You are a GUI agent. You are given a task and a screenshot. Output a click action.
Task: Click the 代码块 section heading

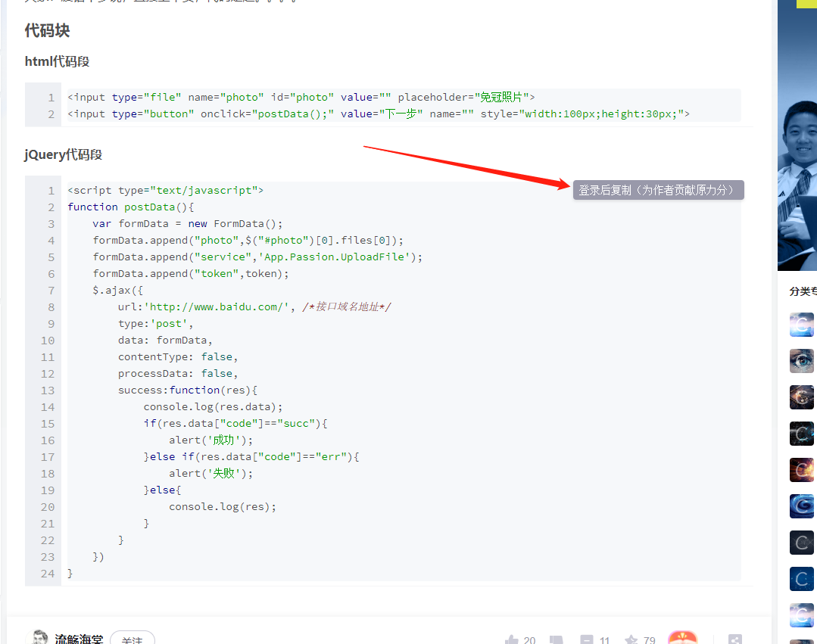(x=47, y=31)
